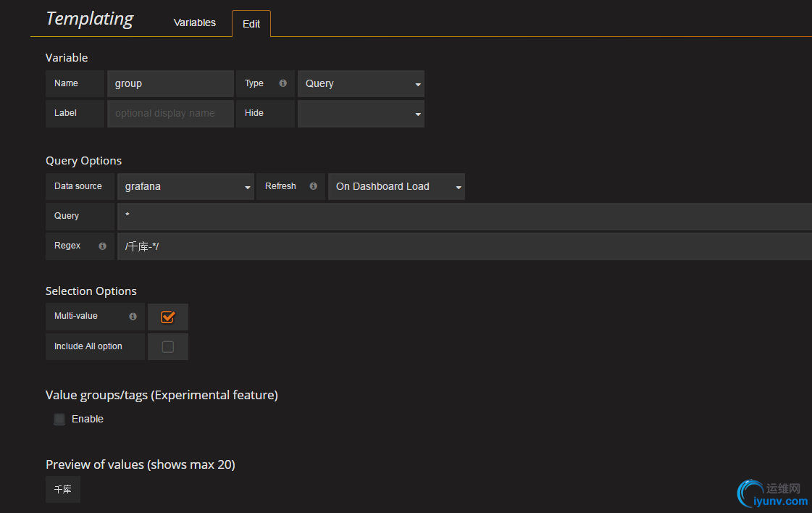Image resolution: width=812 pixels, height=513 pixels.
Task: Click the Type field info icon
Action: [282, 83]
